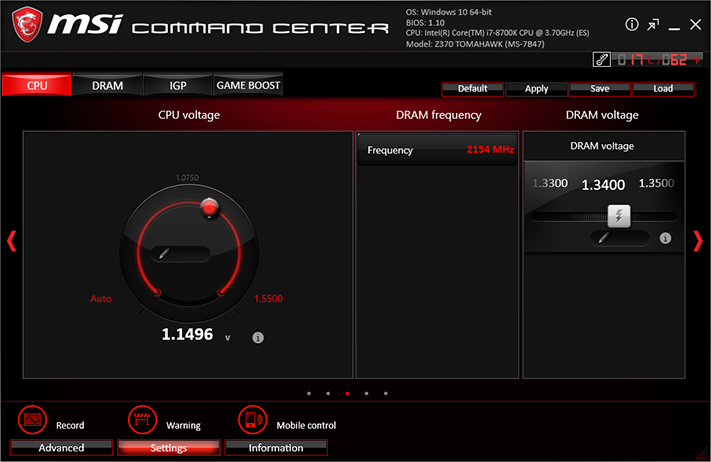Select the fourth page indicator dot

click(x=366, y=394)
